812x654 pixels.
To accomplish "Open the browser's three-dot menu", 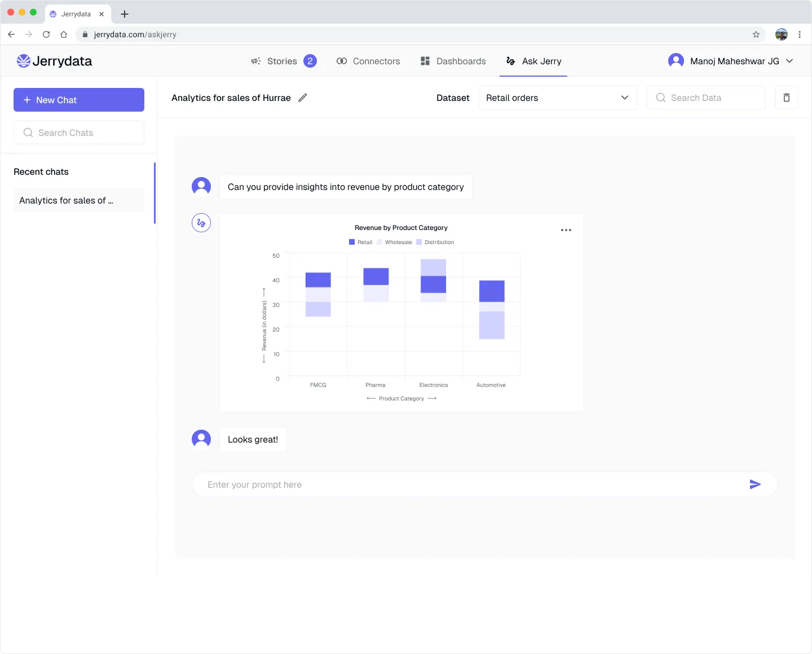I will point(800,34).
